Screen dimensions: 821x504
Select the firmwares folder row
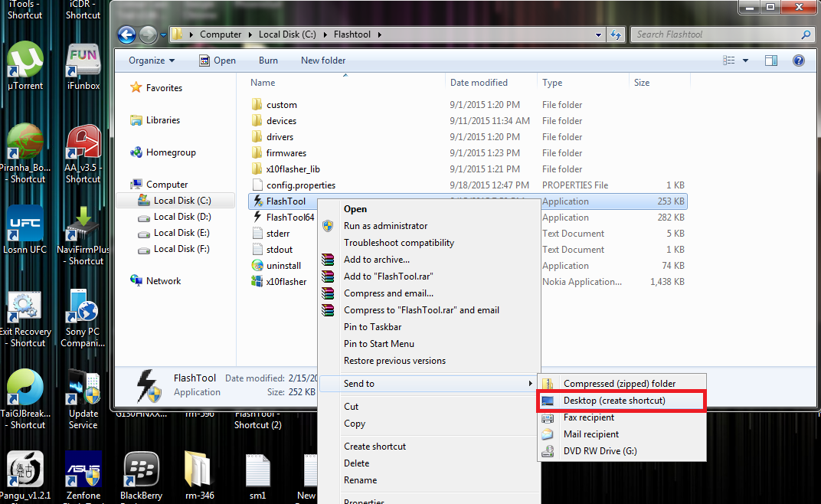pyautogui.click(x=468, y=153)
